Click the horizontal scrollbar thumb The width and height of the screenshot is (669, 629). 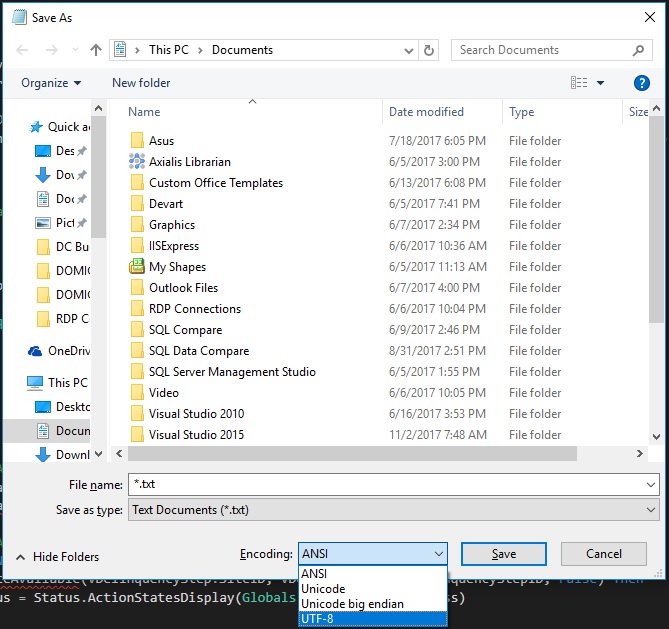(352, 454)
